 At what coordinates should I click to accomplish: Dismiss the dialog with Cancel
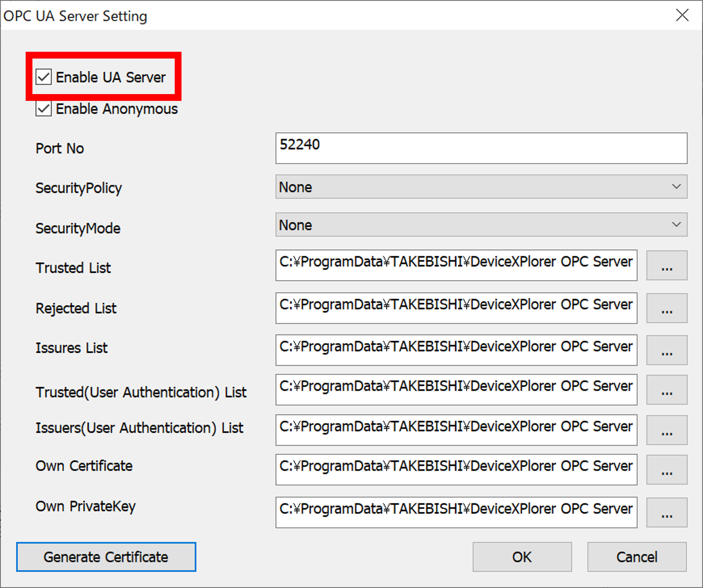637,557
